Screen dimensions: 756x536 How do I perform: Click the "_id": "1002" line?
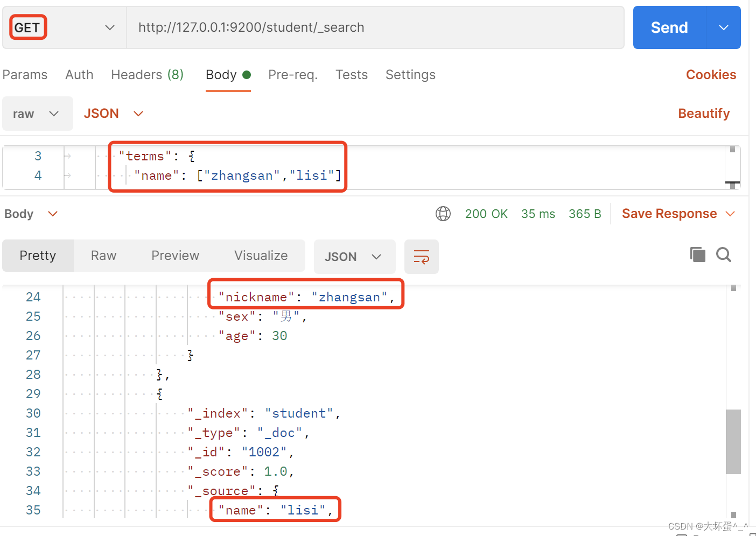[x=241, y=452]
